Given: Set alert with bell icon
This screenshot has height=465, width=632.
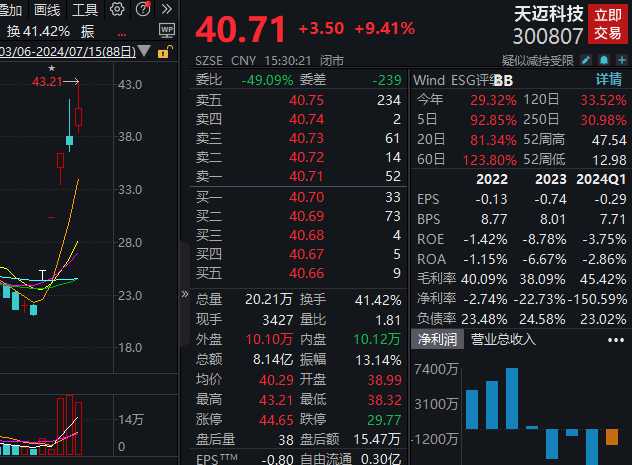Looking at the screenshot, I should 604,60.
